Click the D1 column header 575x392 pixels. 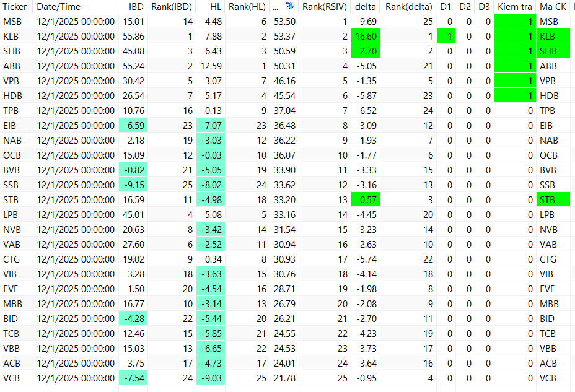click(446, 7)
